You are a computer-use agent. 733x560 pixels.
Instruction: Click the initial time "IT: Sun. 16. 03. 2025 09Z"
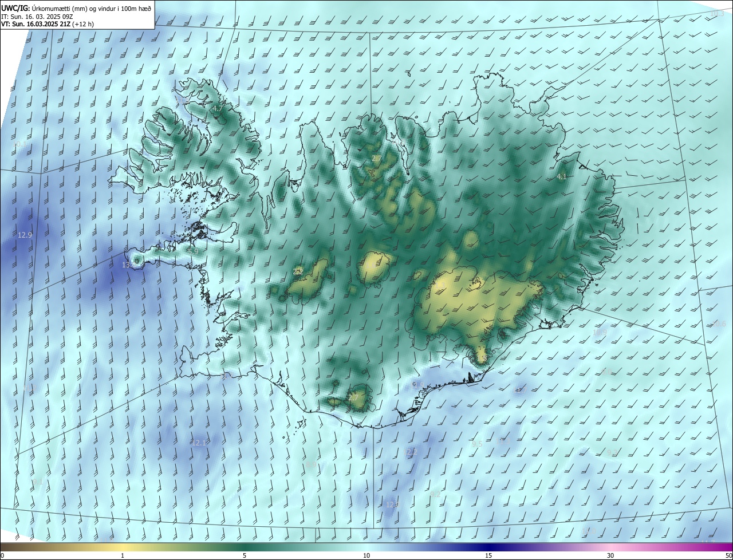click(x=37, y=16)
